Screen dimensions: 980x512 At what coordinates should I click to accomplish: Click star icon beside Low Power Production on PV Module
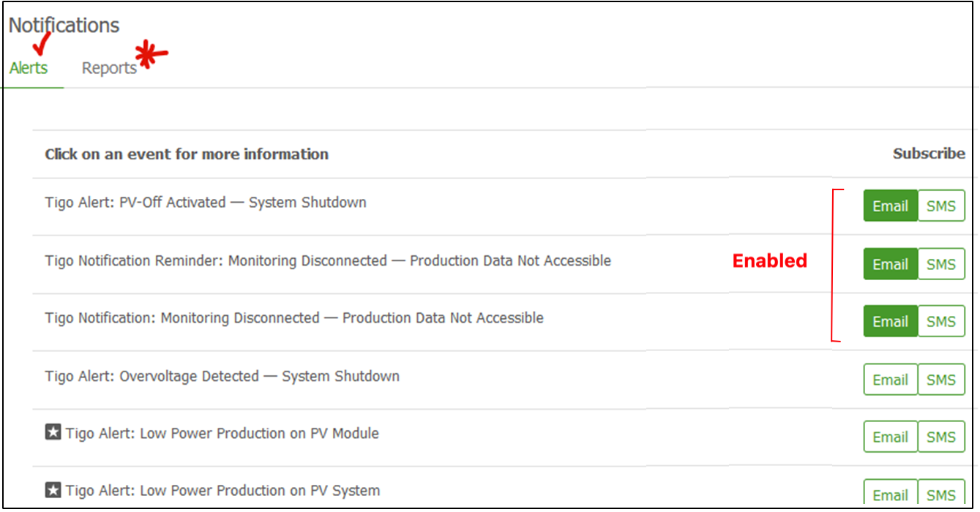(53, 433)
